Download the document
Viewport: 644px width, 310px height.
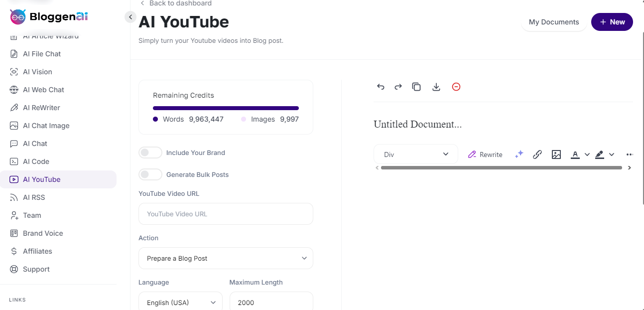(x=436, y=87)
